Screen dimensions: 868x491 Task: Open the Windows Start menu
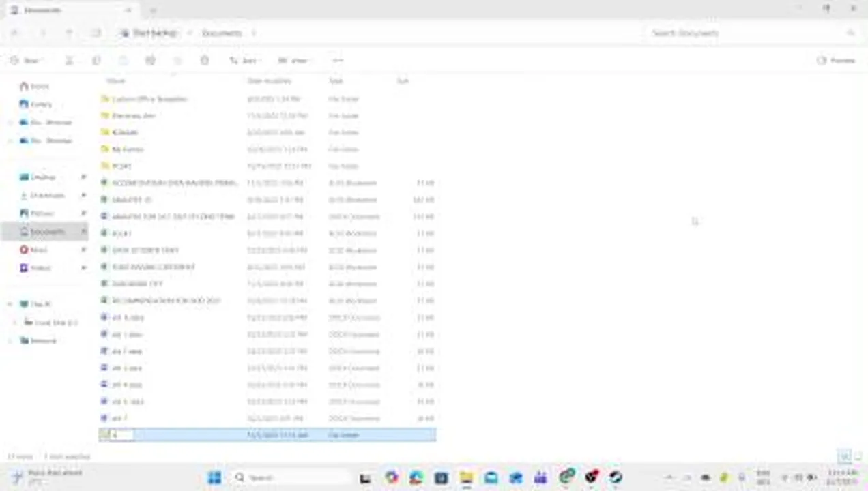click(214, 477)
